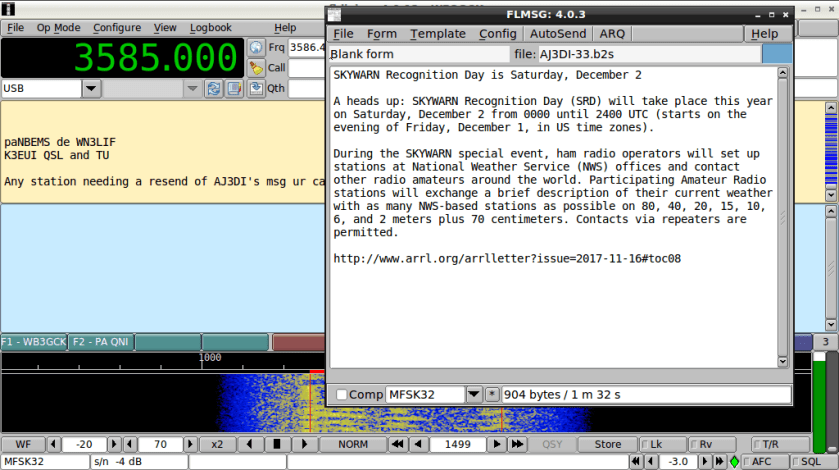Screen dimensions: 839x470
Task: Click fast rewind arrows beside 1499
Action: (398, 444)
